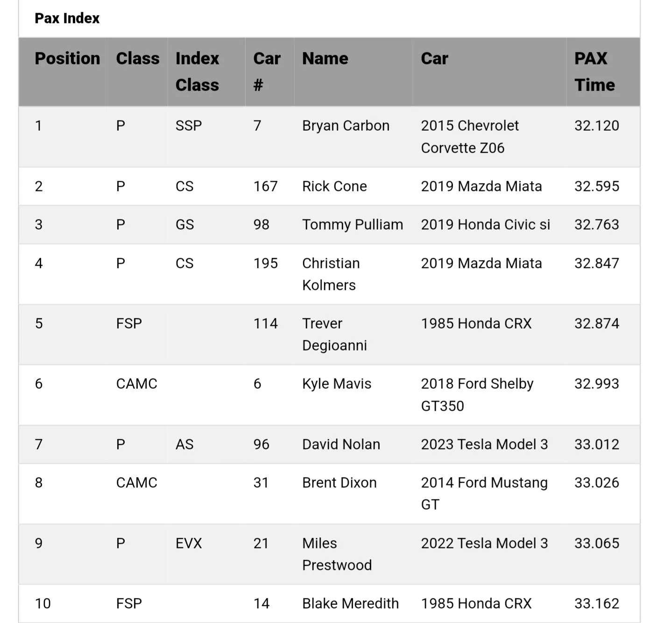The height and width of the screenshot is (623, 672).
Task: Click the PAX Time column header
Action: tap(594, 71)
